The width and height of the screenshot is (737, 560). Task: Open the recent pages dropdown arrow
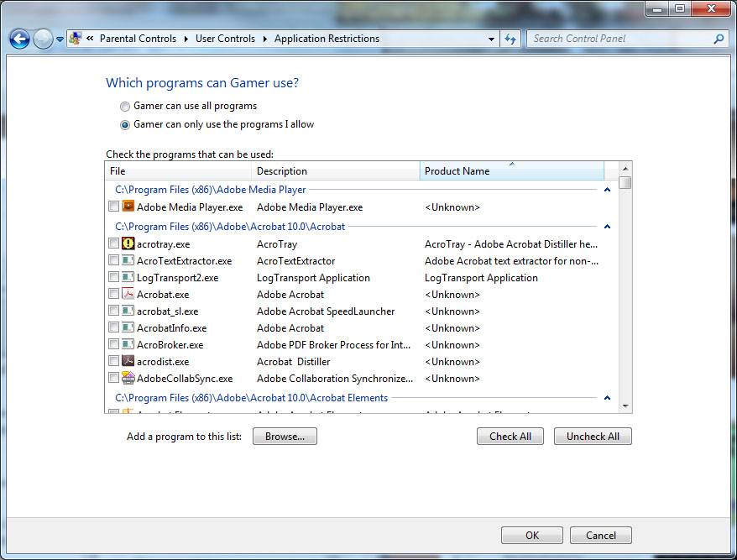click(60, 39)
